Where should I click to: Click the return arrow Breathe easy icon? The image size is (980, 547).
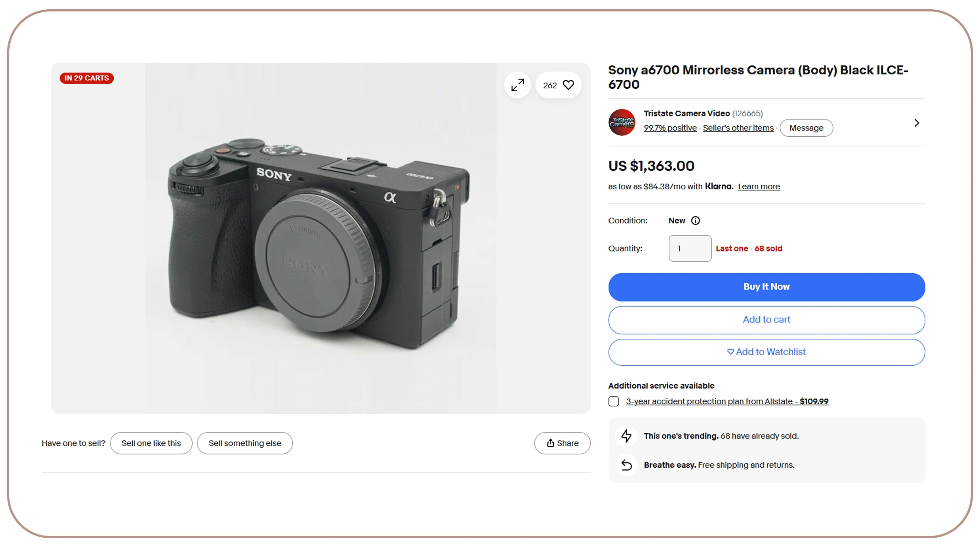pos(626,465)
